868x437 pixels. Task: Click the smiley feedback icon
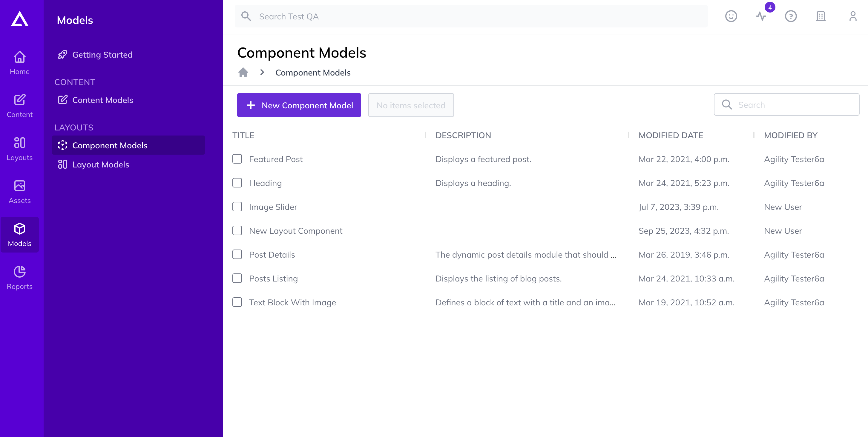tap(731, 16)
